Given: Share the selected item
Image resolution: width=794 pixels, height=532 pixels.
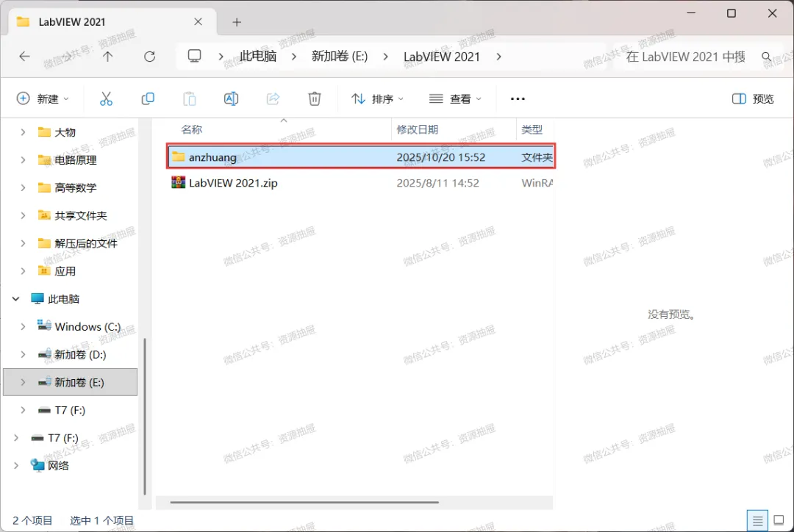Looking at the screenshot, I should 273,98.
